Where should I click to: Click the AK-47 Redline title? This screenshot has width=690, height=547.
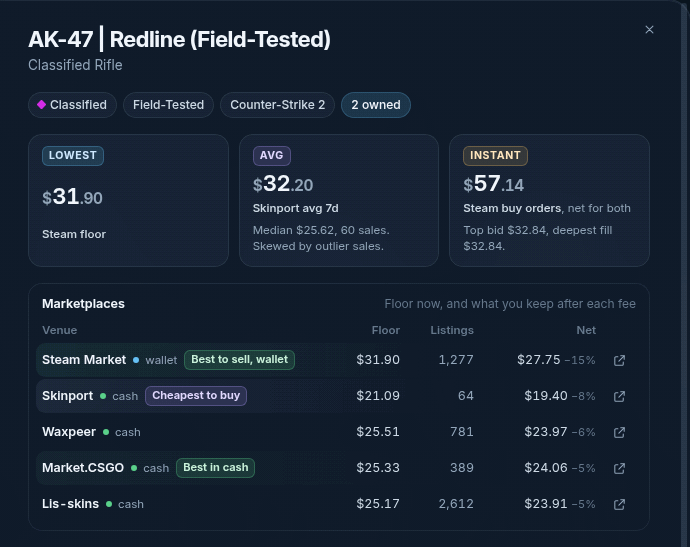coord(180,39)
